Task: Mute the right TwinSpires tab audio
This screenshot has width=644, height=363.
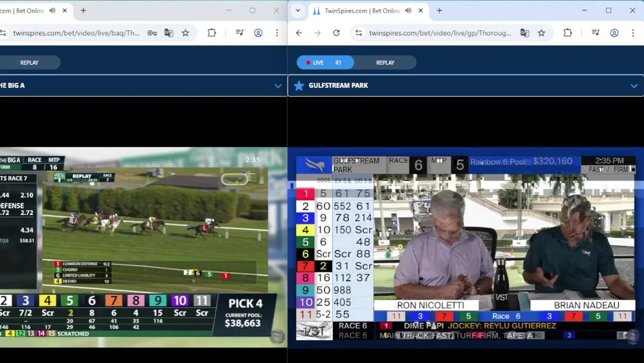Action: click(x=408, y=11)
